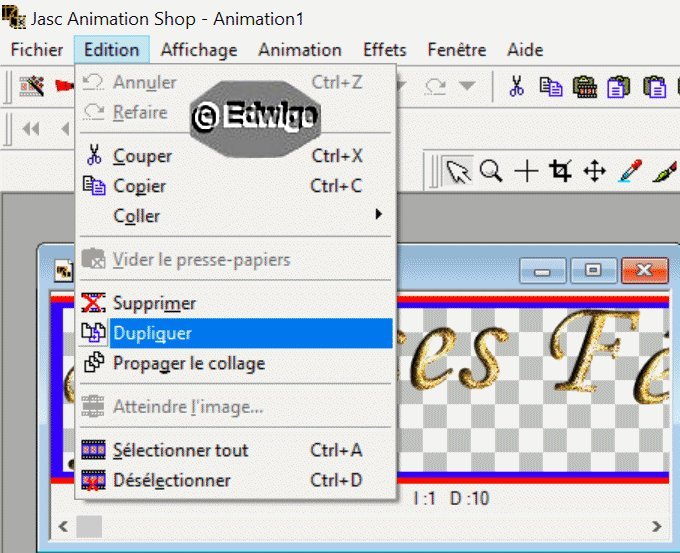The image size is (680, 553).
Task: Click the scissors Cut toolbar icon
Action: point(516,86)
